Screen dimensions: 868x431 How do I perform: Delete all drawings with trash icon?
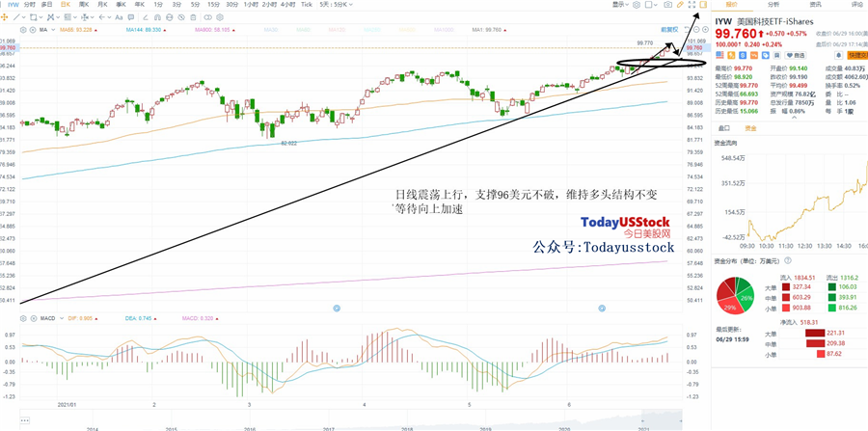click(193, 17)
